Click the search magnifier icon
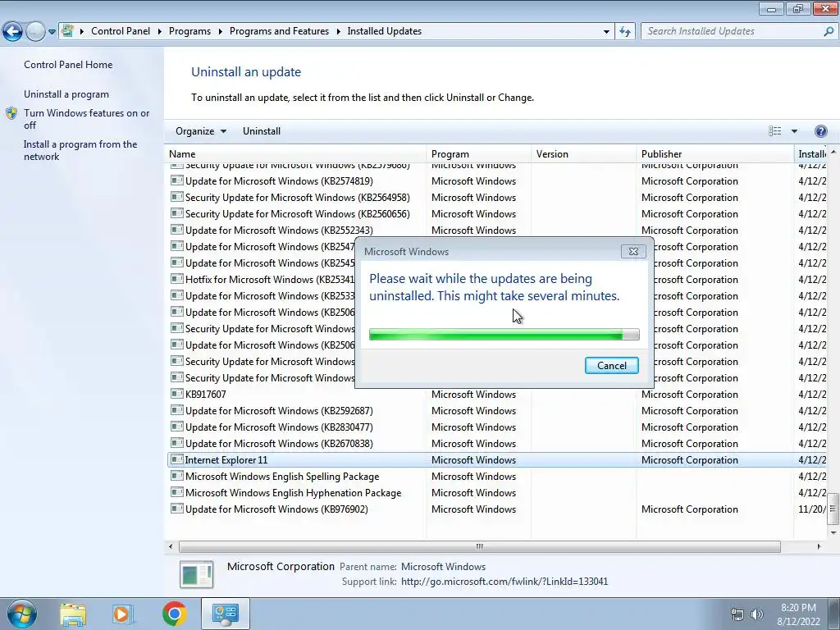840x630 pixels. pos(829,32)
